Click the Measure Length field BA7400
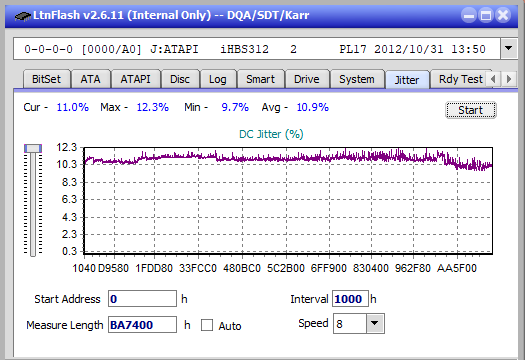Image resolution: width=525 pixels, height=360 pixels. pos(142,325)
